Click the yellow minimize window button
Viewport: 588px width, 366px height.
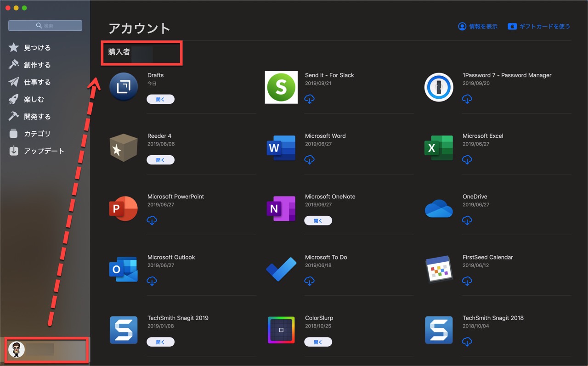click(16, 8)
